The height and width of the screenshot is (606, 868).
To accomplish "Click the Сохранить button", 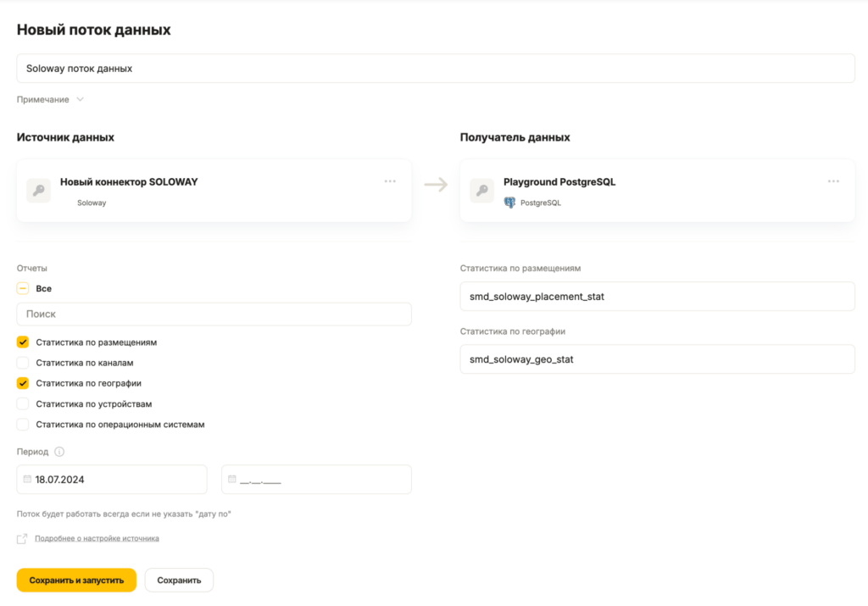I will coord(179,580).
